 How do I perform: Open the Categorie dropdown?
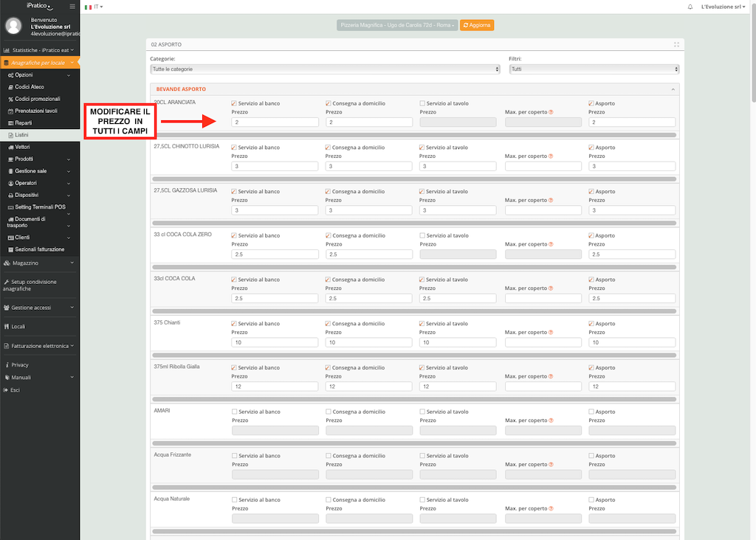click(325, 69)
